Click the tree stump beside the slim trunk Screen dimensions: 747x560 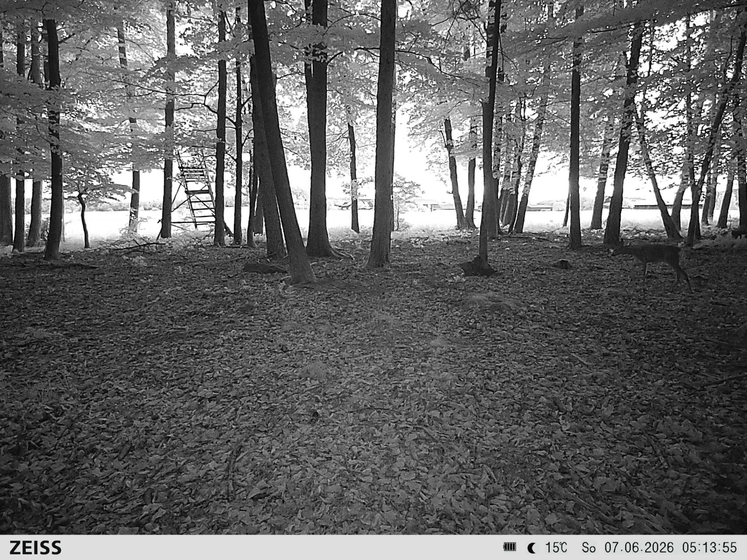[478, 267]
